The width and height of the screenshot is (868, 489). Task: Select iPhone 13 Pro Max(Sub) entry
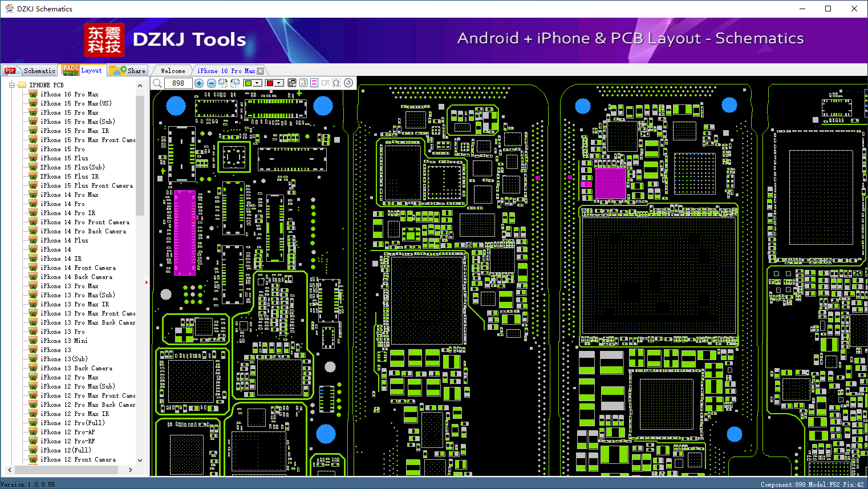tap(78, 295)
